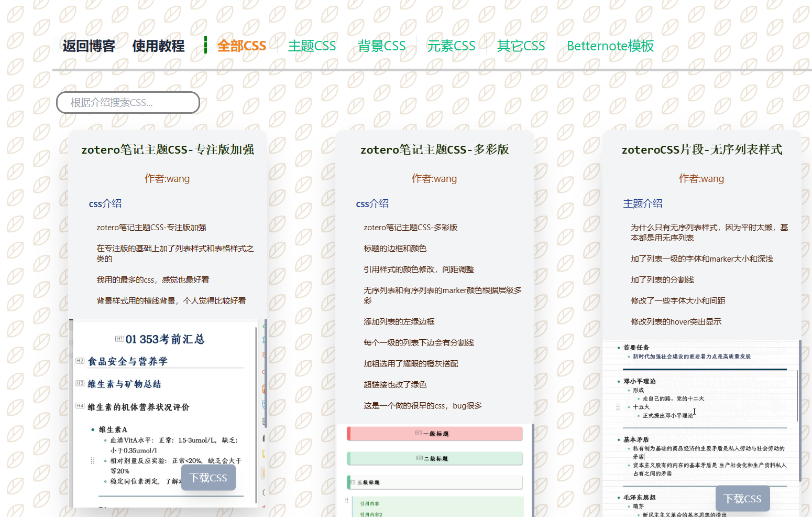Click 食品安全与营养学 heading in preview
This screenshot has height=517, width=812.
[127, 361]
